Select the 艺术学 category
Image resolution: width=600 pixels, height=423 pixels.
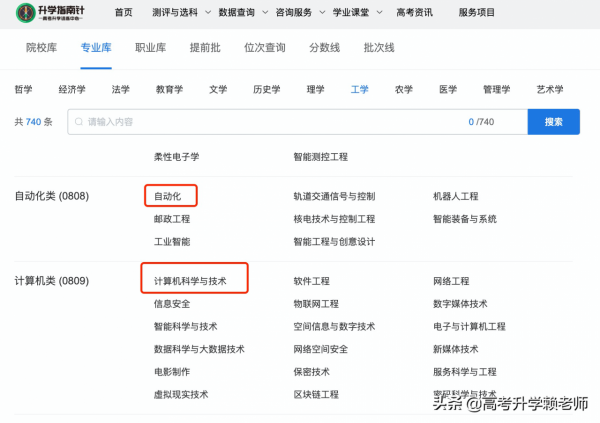click(550, 90)
